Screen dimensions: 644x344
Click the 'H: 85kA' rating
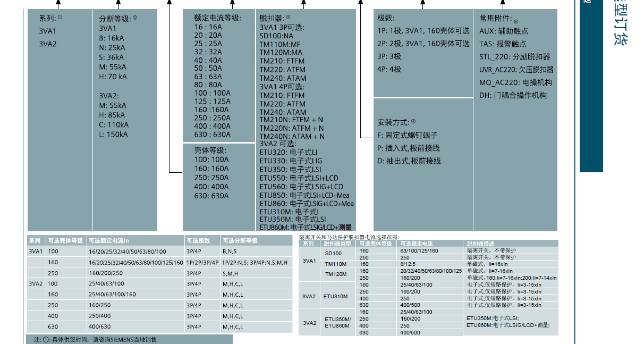(x=112, y=115)
